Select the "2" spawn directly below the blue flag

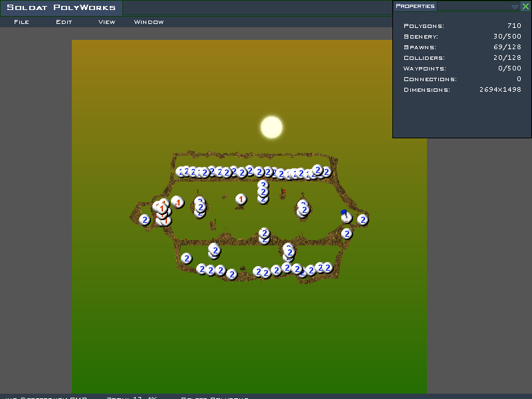pos(346,233)
